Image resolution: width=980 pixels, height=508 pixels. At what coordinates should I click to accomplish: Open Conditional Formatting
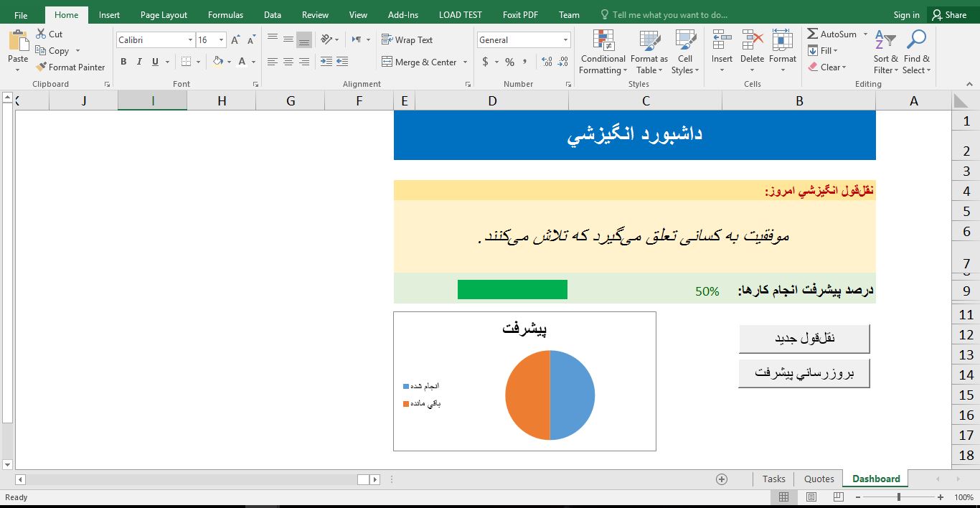point(603,52)
